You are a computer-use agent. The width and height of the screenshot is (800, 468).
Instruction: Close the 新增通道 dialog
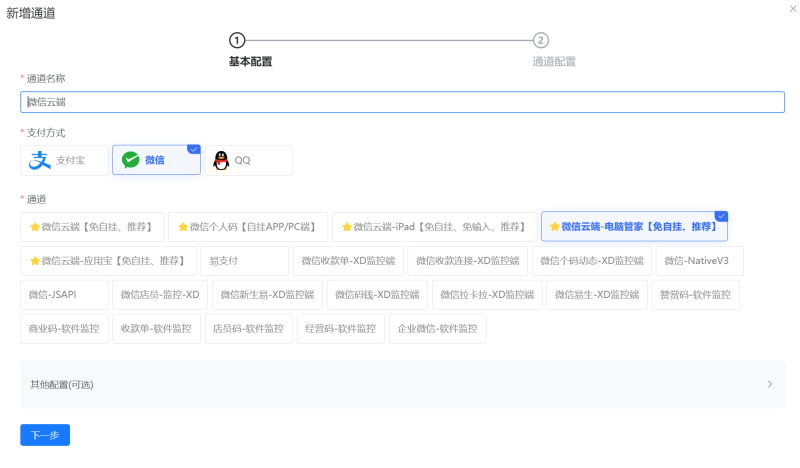click(x=793, y=8)
